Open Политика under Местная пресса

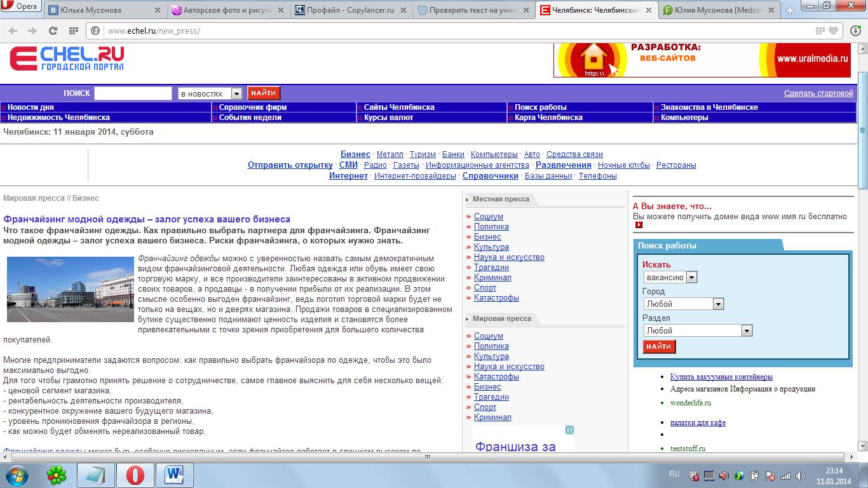(x=491, y=227)
